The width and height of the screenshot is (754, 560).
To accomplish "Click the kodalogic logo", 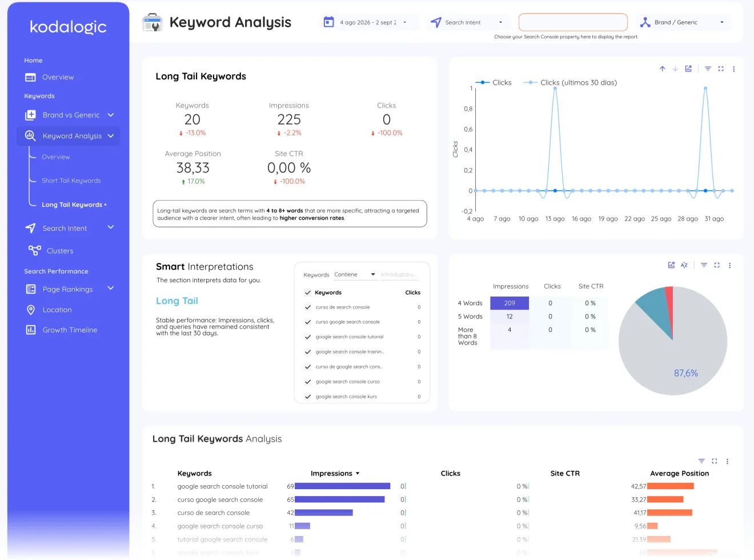I will tap(68, 27).
